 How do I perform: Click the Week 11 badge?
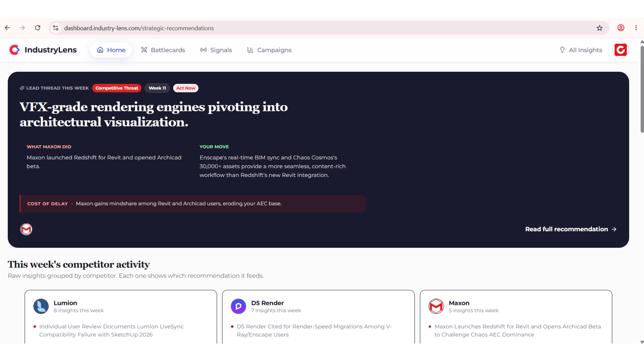coord(157,88)
